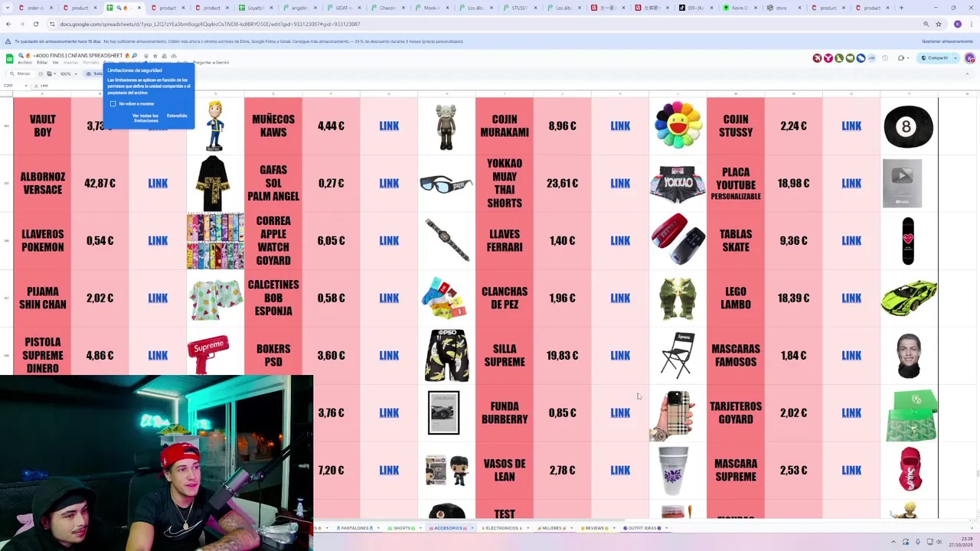980x551 pixels.
Task: Open the Google Sheets home icon
Action: tap(9, 58)
